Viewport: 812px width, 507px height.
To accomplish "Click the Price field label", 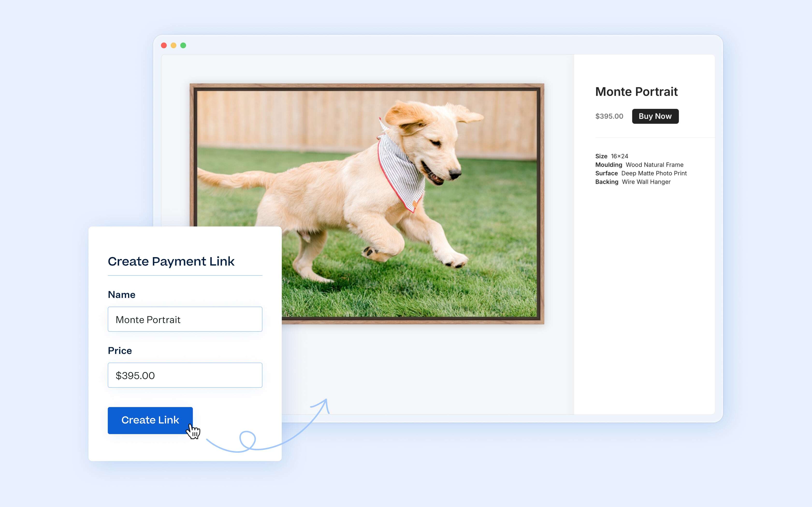I will 120,351.
